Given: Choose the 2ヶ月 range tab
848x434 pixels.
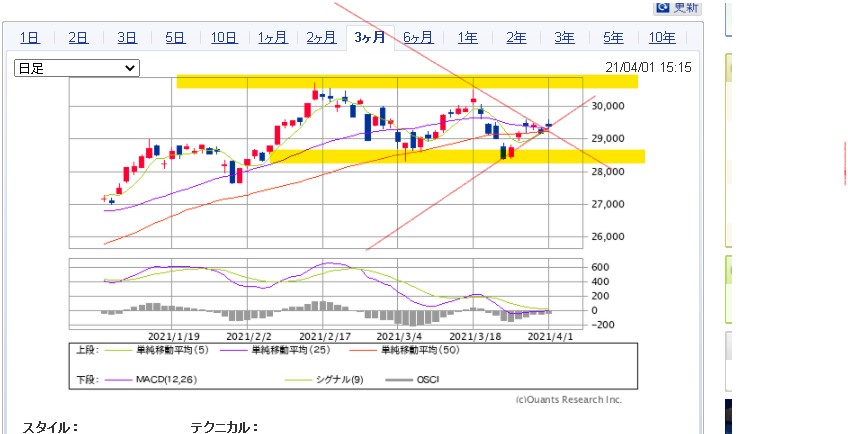Looking at the screenshot, I should point(321,38).
